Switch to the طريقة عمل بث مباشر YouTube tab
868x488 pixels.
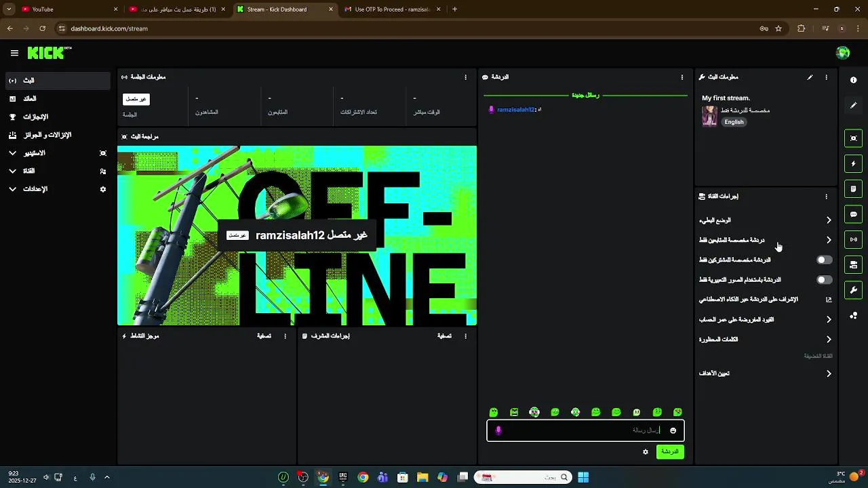coord(178,9)
